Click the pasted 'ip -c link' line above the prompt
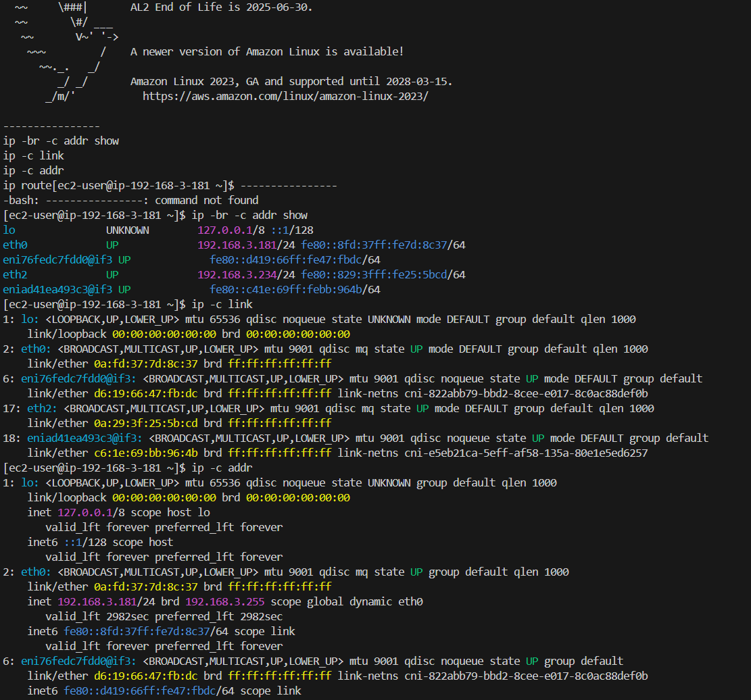 point(34,155)
